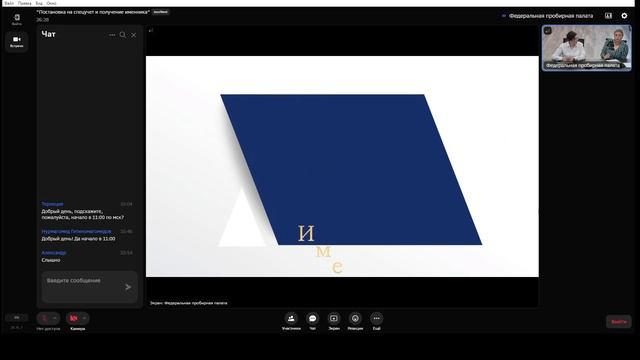Open the language selector above the bottom-left corner
The width and height of the screenshot is (640, 360).
tap(17, 318)
